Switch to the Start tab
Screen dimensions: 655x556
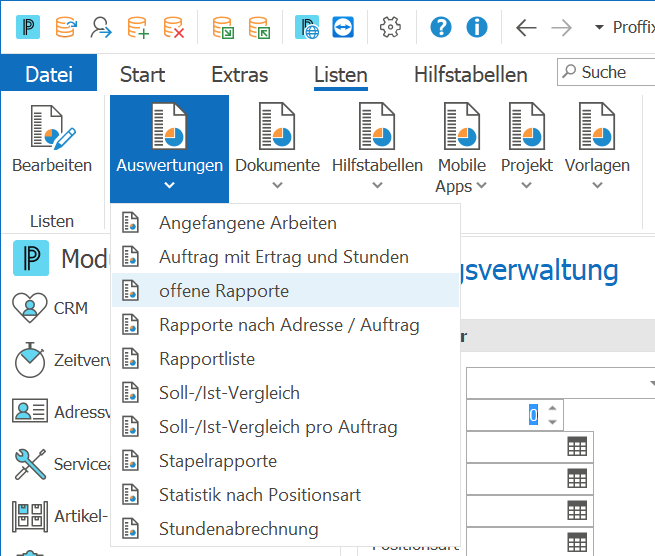[x=142, y=75]
